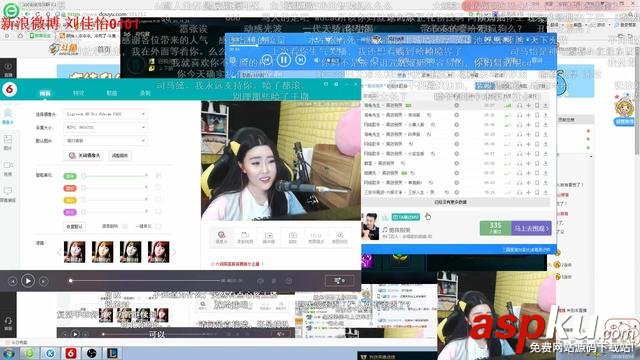The height and width of the screenshot is (360, 640).
Task: Click the Douyu logo on the web page
Action: 64,49
